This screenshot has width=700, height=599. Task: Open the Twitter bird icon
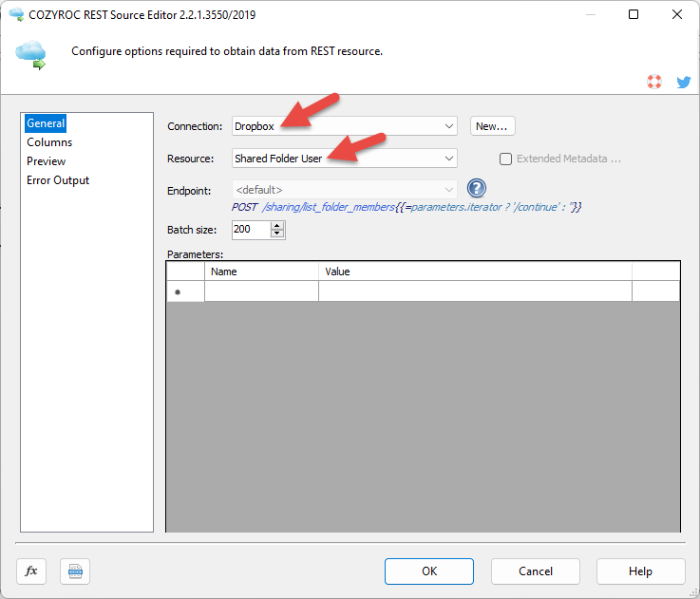coord(684,83)
